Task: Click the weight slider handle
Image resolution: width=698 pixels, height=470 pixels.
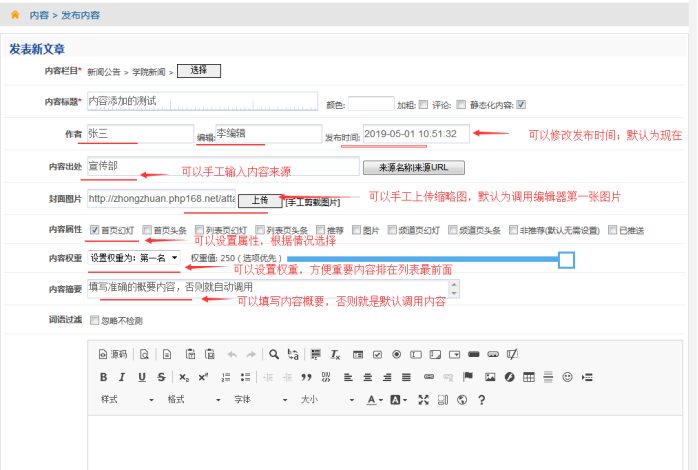Action: (x=566, y=260)
